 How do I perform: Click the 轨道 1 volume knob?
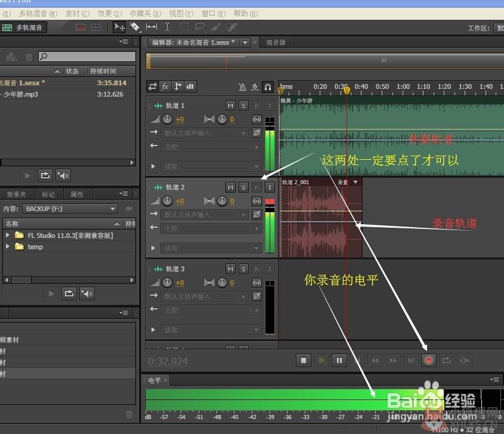(167, 119)
